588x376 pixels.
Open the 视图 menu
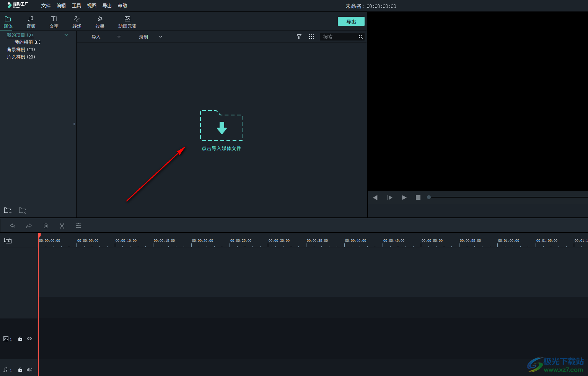[x=92, y=6]
